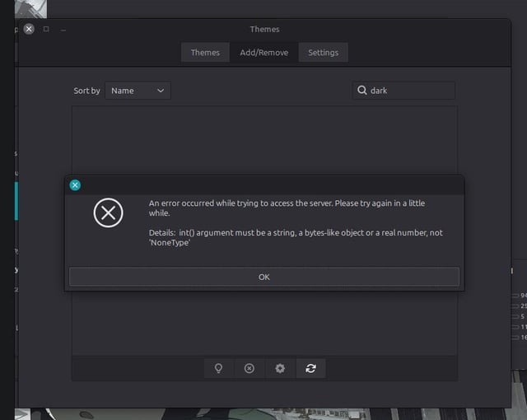Close the Themes window
This screenshot has height=420, width=527.
click(29, 29)
